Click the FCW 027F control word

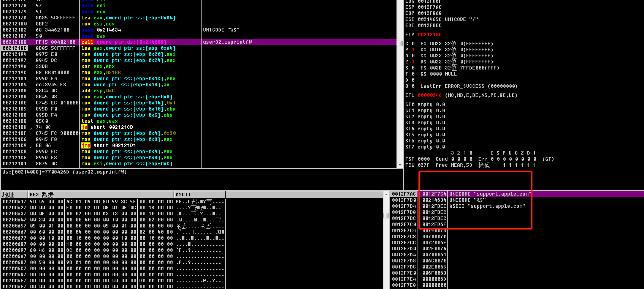point(417,165)
